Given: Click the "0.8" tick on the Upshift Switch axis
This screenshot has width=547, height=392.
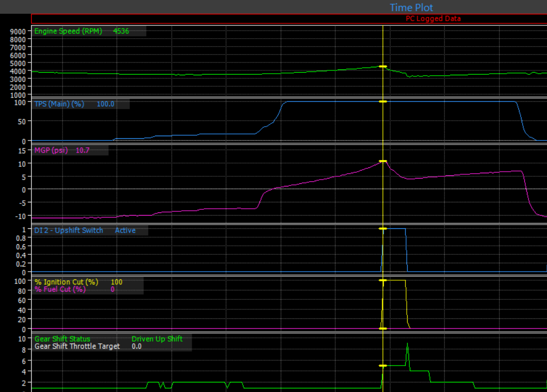Looking at the screenshot, I should 21,238.
